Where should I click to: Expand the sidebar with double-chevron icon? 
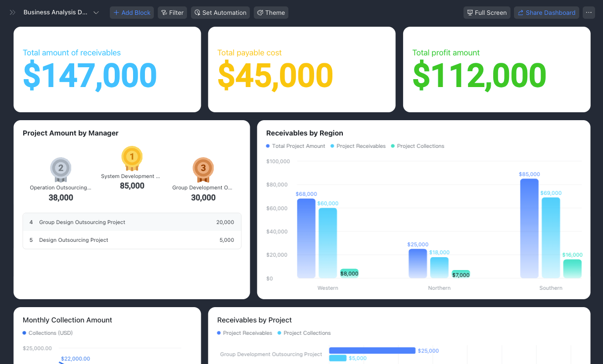coord(12,12)
